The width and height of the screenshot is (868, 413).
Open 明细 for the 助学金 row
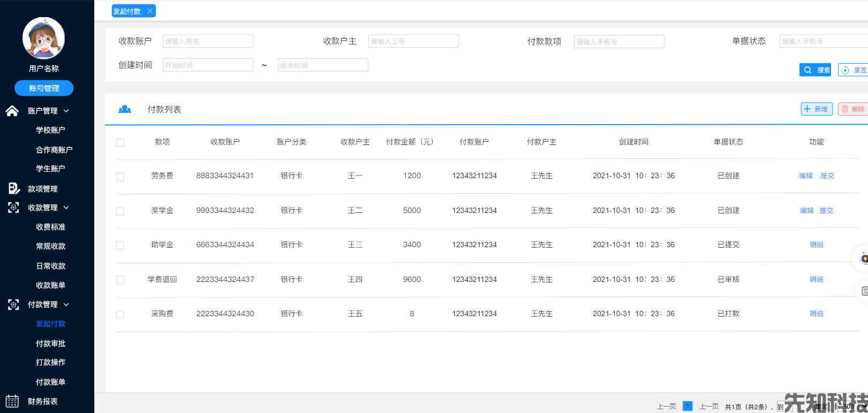click(x=817, y=244)
